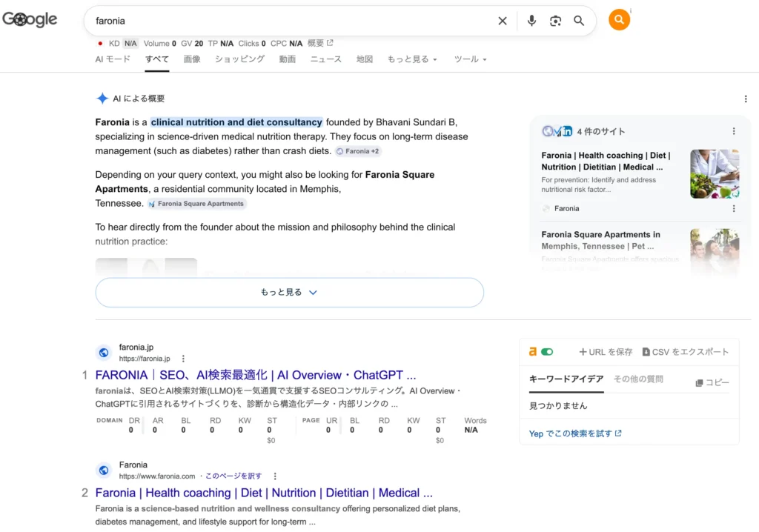This screenshot has height=532, width=759.
Task: Switch to ショッピング tab
Action: pos(239,59)
